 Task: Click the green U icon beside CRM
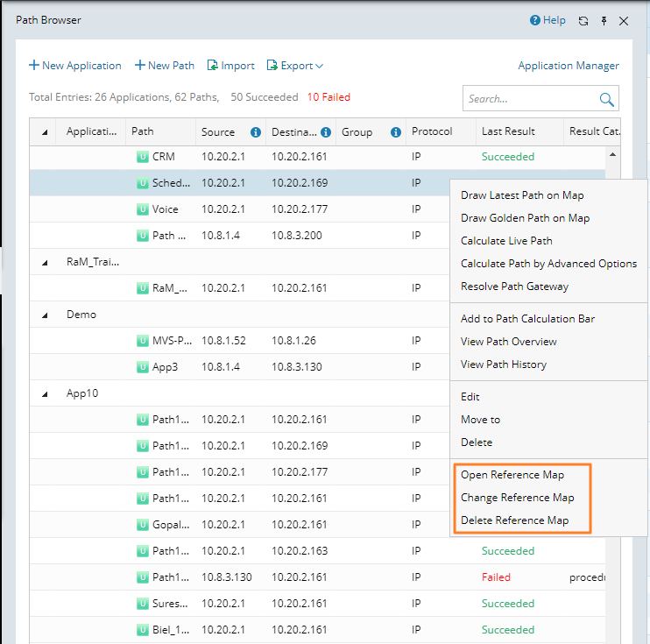click(x=143, y=157)
